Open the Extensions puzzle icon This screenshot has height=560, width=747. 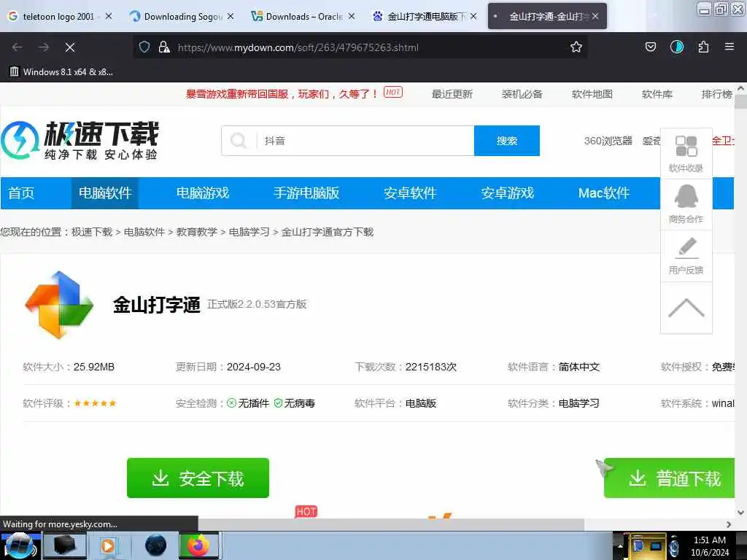[x=703, y=47]
